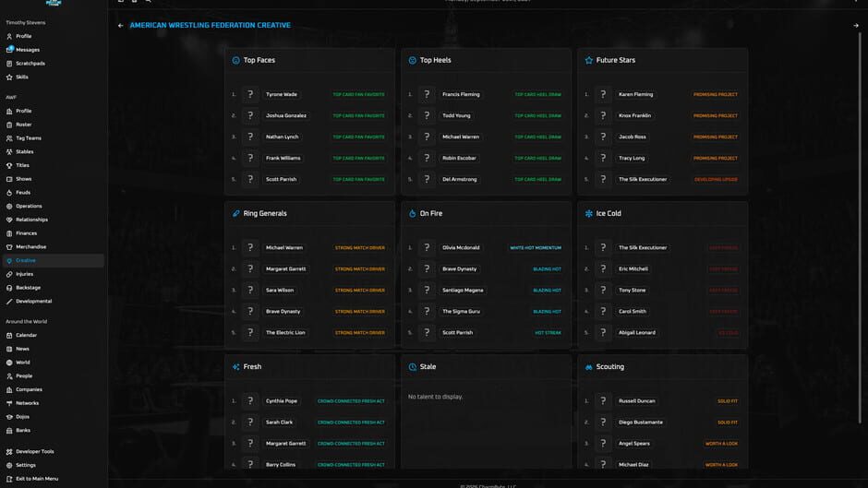Open Scratchpads from sidebar
The height and width of the screenshot is (488, 868).
(30, 64)
